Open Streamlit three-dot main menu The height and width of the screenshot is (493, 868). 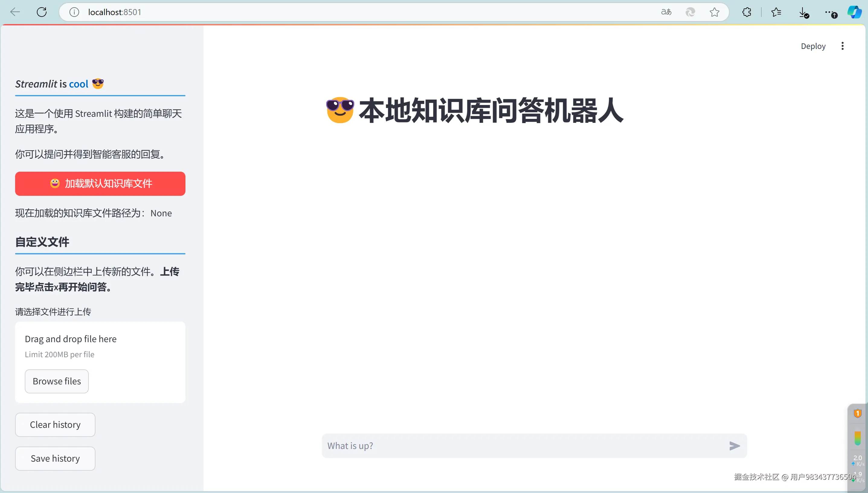click(843, 46)
